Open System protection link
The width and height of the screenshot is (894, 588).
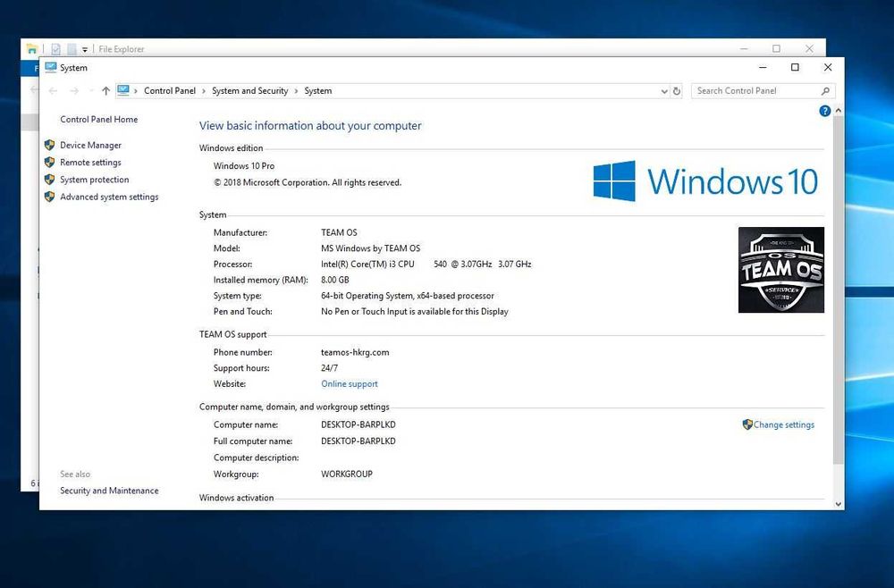95,180
